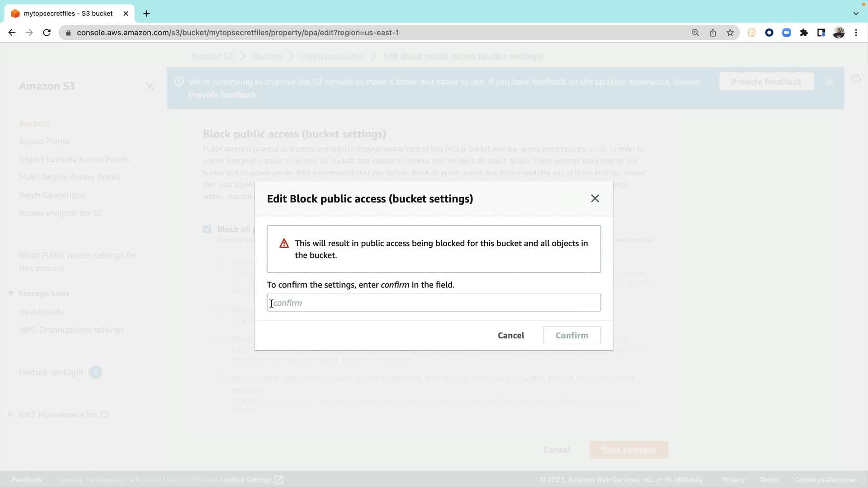Open the Extensions puzzle piece icon
The height and width of the screenshot is (488, 868).
point(804,33)
